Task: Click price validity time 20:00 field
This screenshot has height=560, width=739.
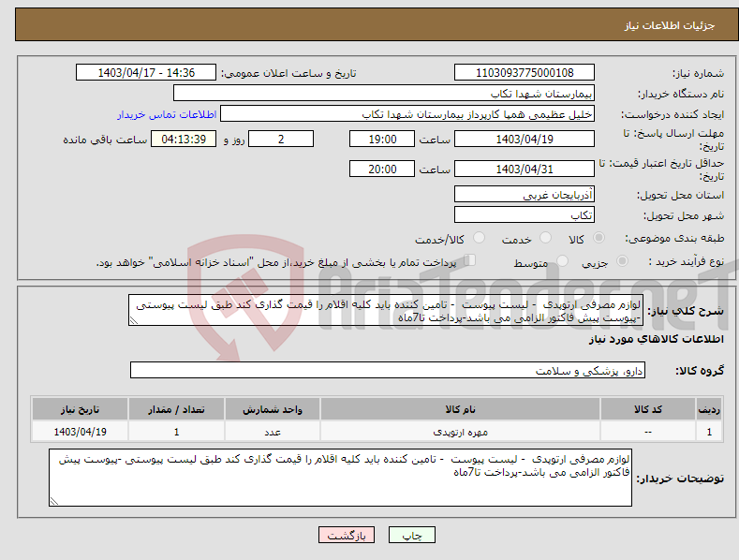Action: tap(382, 169)
